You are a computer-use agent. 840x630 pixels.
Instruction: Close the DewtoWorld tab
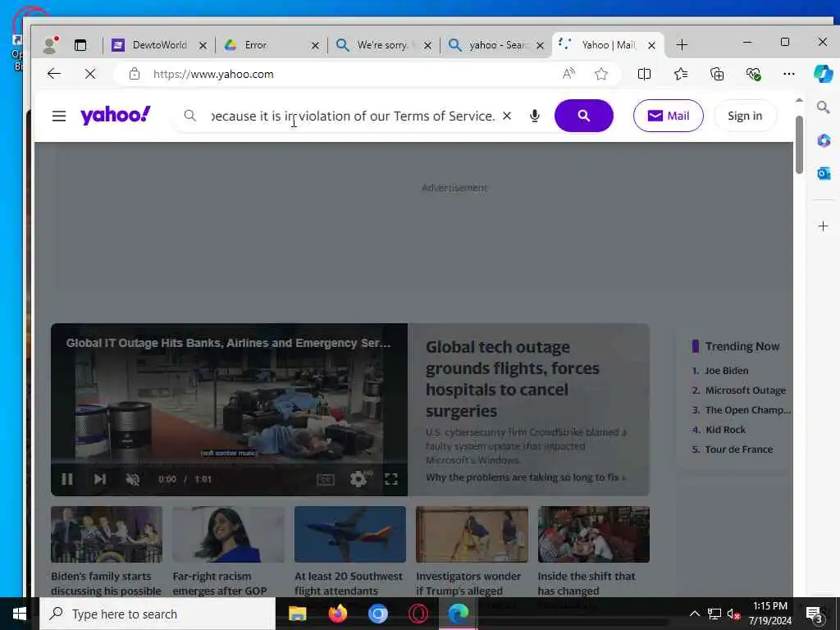(203, 46)
